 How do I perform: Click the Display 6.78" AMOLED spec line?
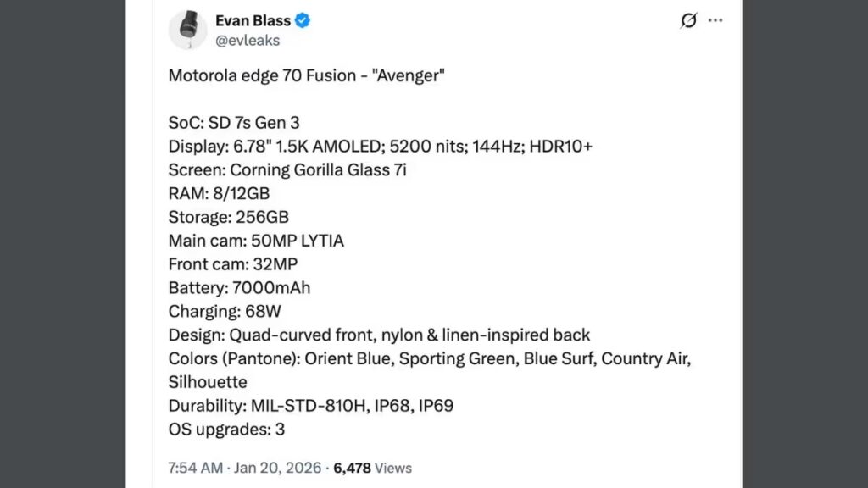380,147
